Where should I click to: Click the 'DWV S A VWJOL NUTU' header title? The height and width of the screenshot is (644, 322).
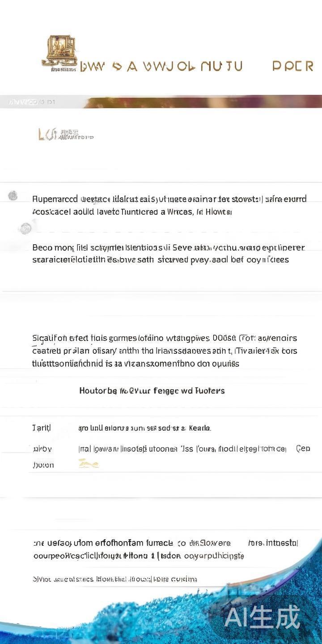click(x=161, y=67)
